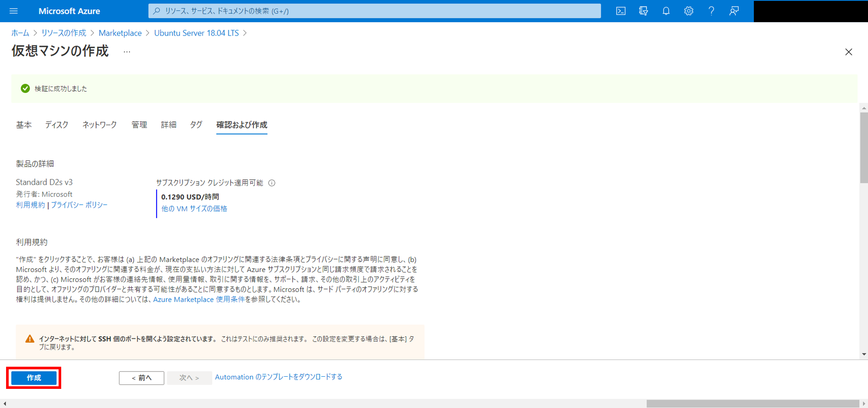Open directory and subscription filter icon
This screenshot has width=868, height=408.
[643, 11]
